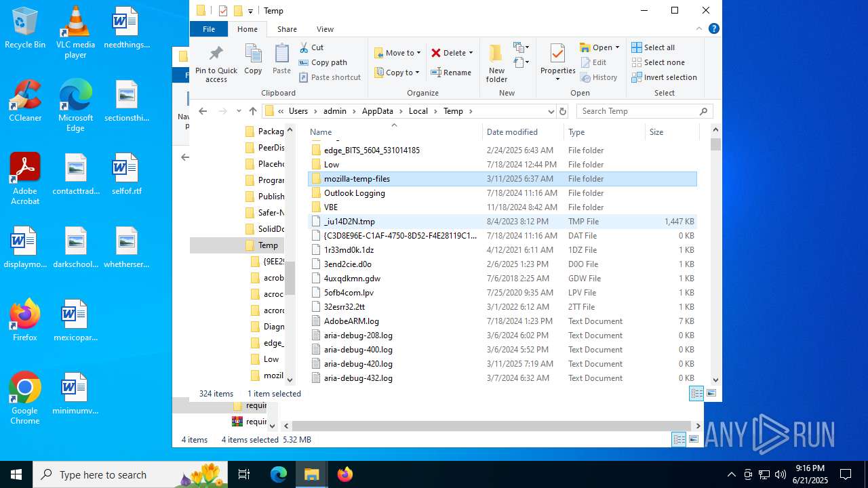This screenshot has width=868, height=488.
Task: Expand Properties dropdown arrow
Action: (x=557, y=79)
